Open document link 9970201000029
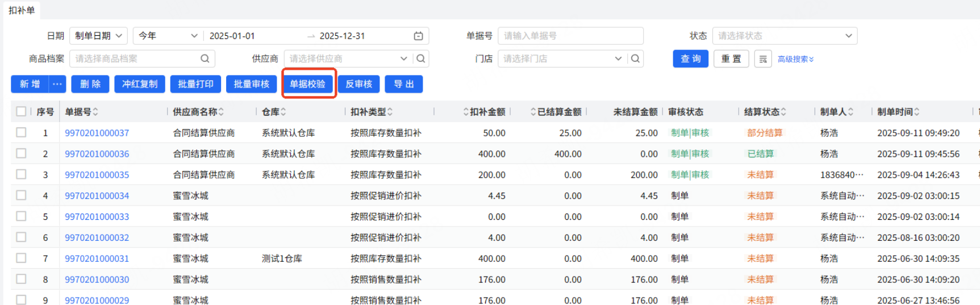 coord(97,300)
